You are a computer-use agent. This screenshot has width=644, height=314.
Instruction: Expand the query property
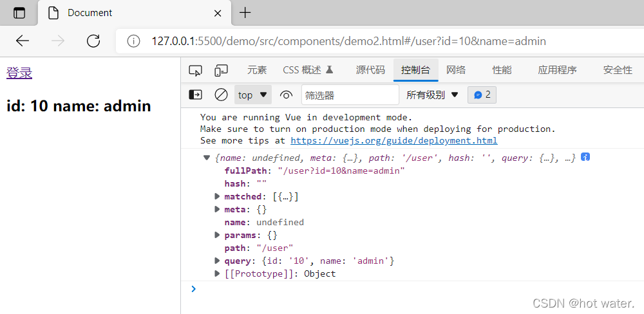[217, 261]
